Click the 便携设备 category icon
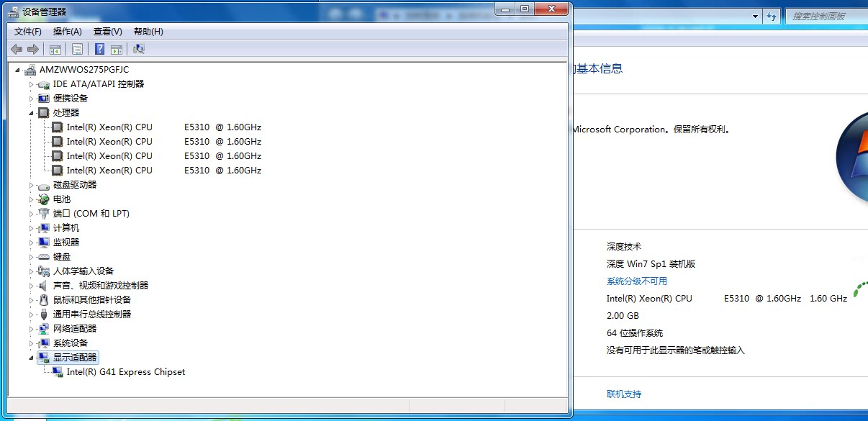This screenshot has height=421, width=868. pos(44,99)
